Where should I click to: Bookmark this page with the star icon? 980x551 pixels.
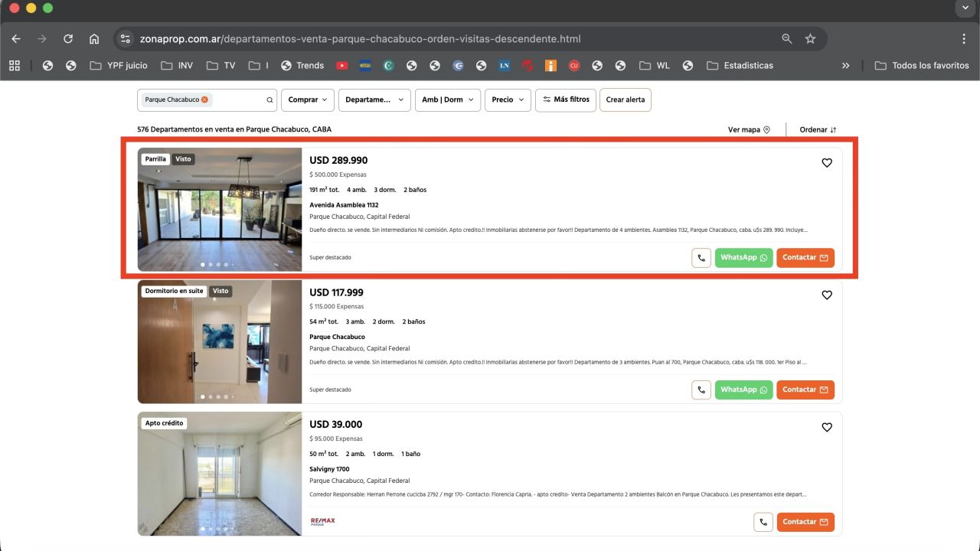tap(810, 39)
